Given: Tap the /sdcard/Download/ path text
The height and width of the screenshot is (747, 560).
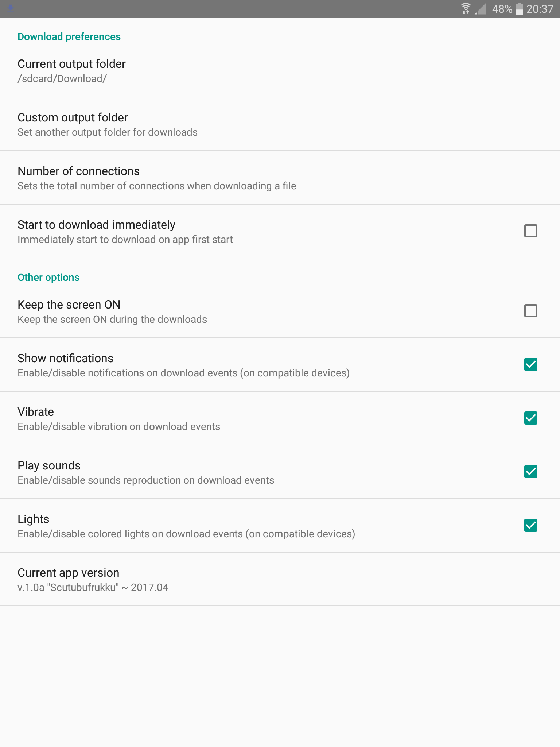Looking at the screenshot, I should [62, 79].
